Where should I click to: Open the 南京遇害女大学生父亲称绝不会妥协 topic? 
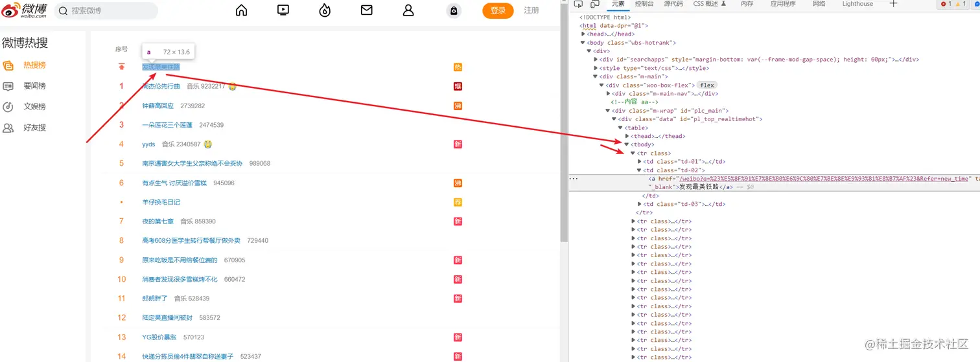[x=192, y=163]
